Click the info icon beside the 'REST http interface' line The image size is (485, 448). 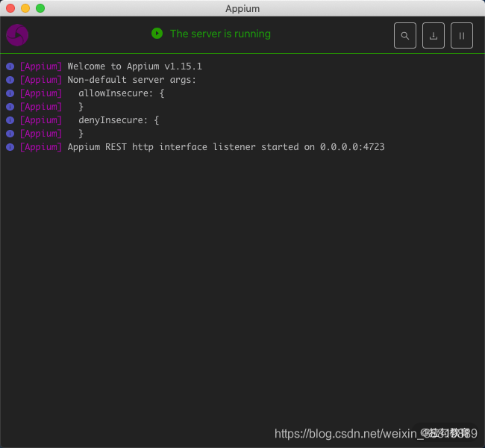point(10,147)
